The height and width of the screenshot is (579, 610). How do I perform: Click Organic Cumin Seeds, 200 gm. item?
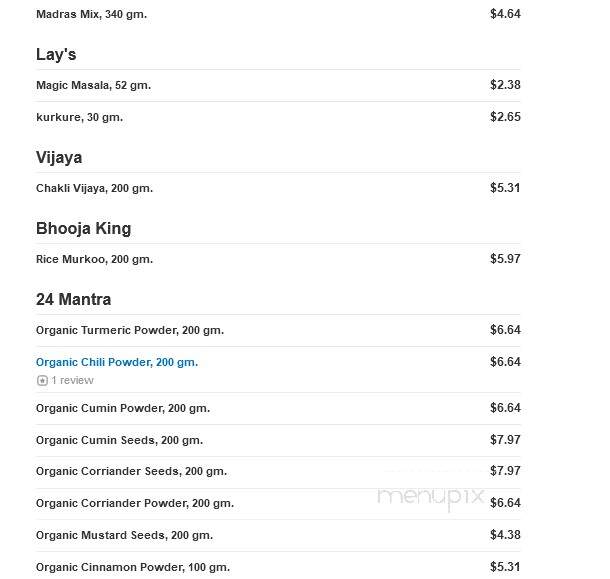119,440
